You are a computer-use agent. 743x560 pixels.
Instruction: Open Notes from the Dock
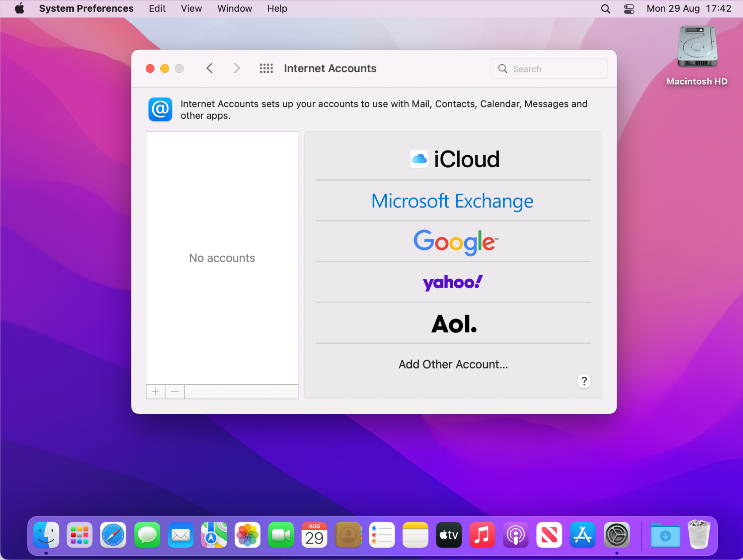click(415, 535)
